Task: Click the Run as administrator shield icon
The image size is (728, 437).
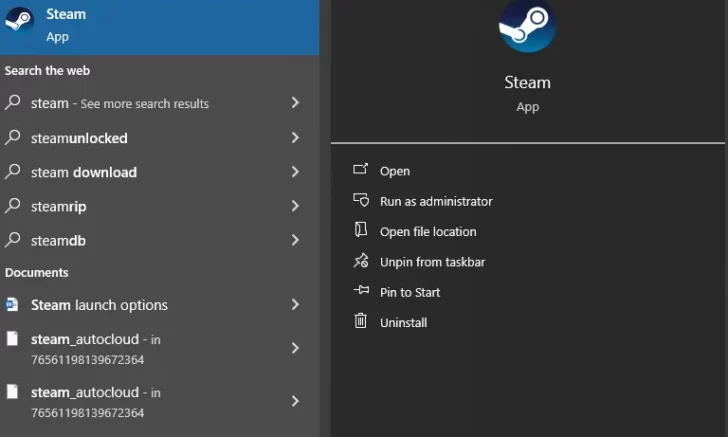Action: pyautogui.click(x=361, y=200)
